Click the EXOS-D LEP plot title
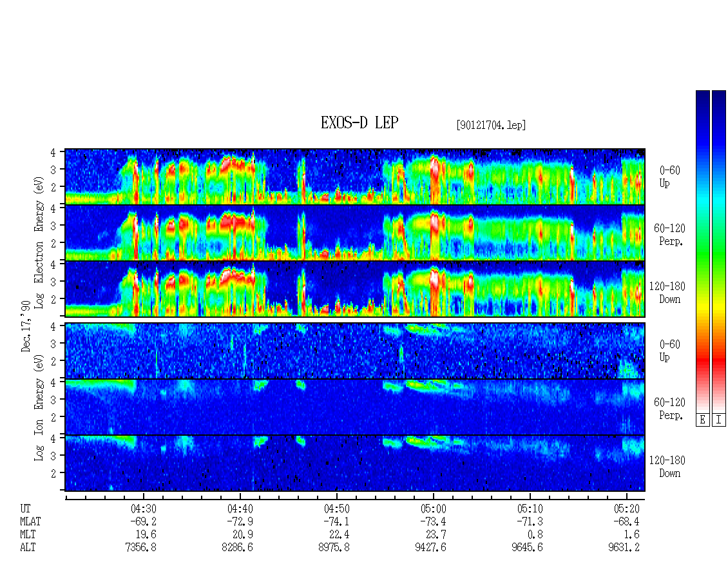The image size is (728, 564). [x=359, y=122]
